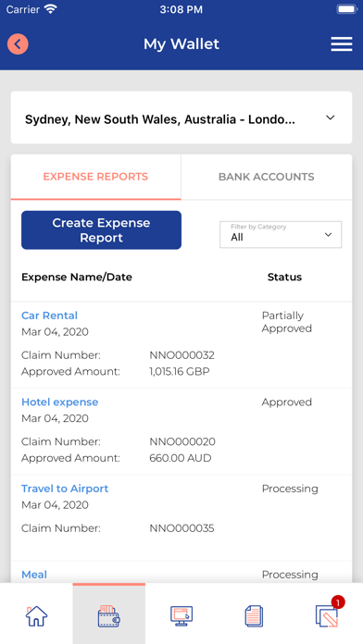Tap the orange back arrow button
The width and height of the screenshot is (363, 644).
(18, 43)
